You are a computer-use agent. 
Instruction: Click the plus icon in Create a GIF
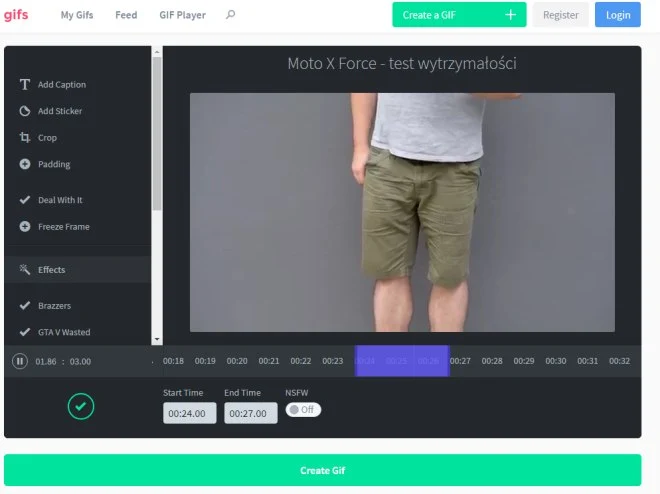click(511, 15)
